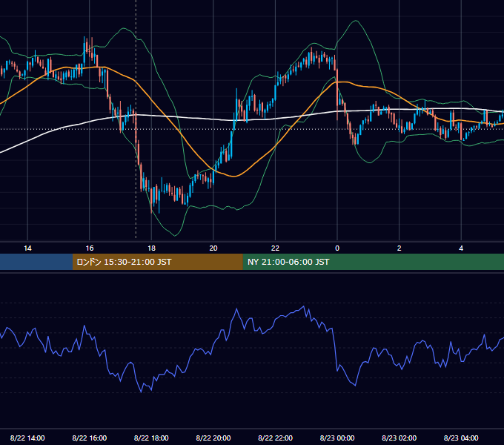Click the 8/22 16:00 date label
Viewport: 504px width, 445px height.
(90, 438)
